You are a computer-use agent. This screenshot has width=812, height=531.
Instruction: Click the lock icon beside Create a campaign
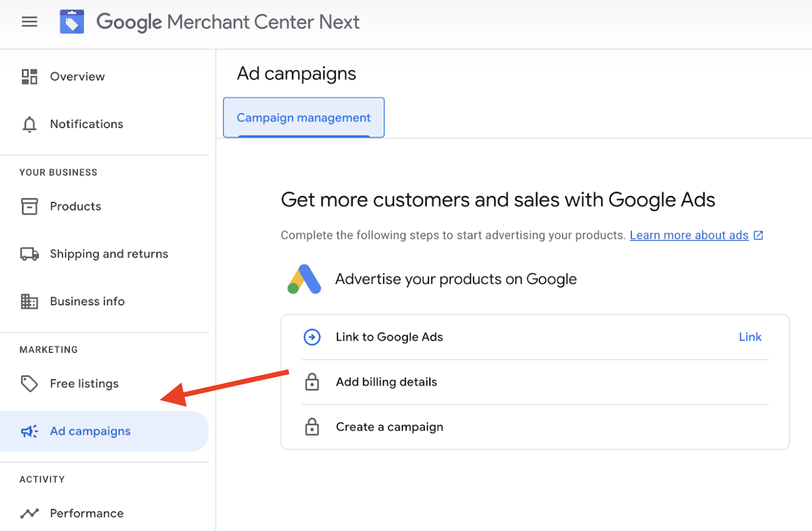pyautogui.click(x=312, y=427)
